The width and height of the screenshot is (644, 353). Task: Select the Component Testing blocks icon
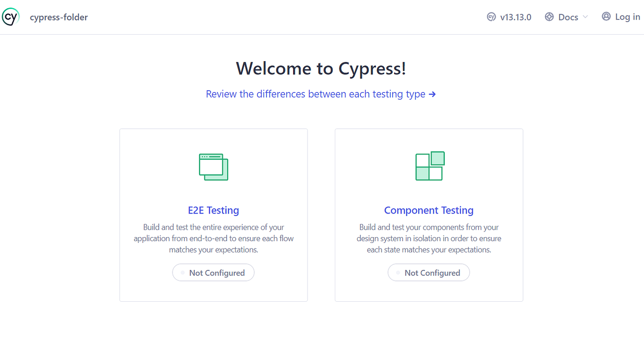tap(429, 166)
